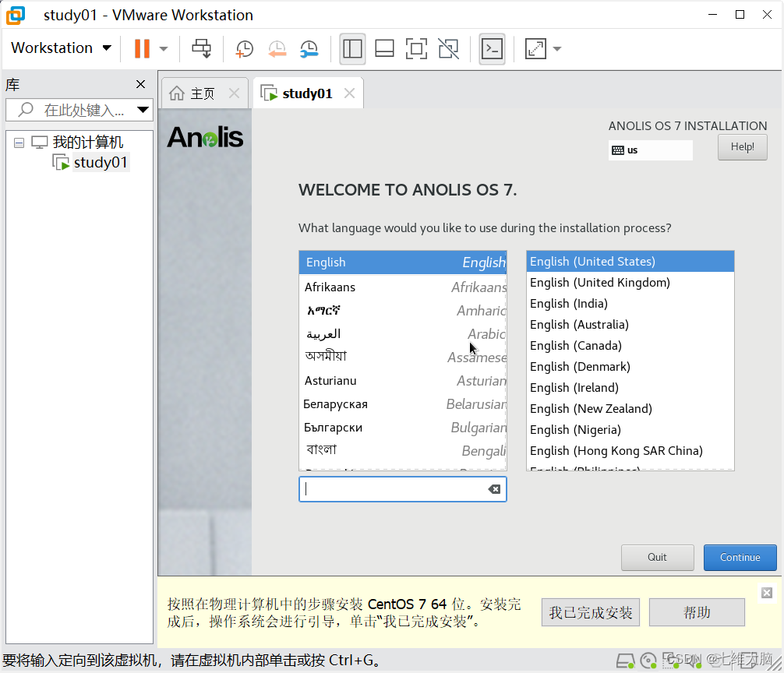Click the hard disk status icon
Screen dimensions: 784x673
(625, 661)
